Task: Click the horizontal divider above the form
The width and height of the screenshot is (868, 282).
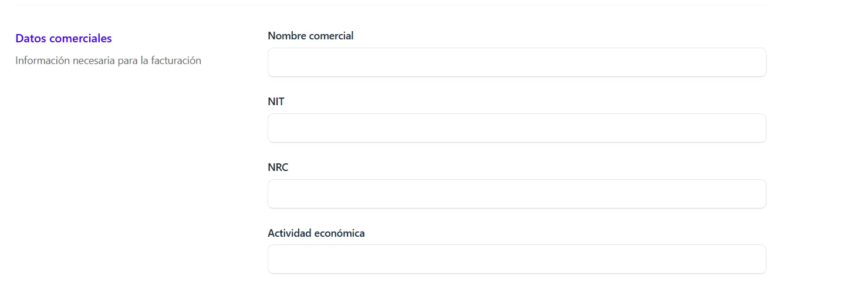Action: click(x=390, y=5)
